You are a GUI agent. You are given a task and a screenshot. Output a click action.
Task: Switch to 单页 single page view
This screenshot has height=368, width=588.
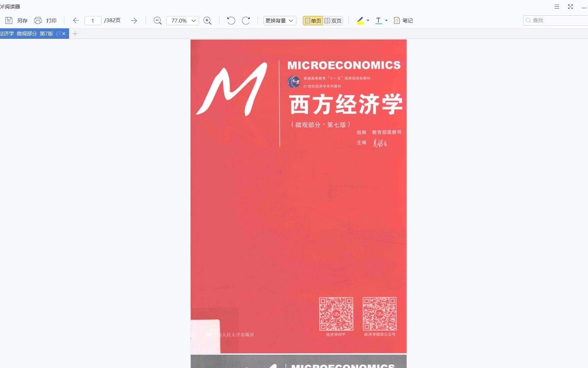pos(313,20)
